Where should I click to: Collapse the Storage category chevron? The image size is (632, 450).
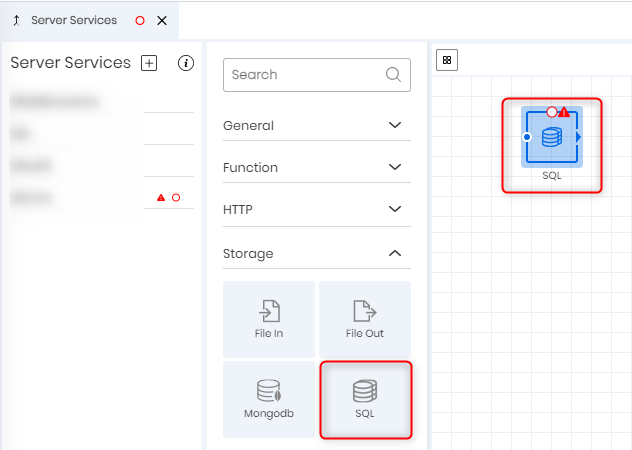point(395,253)
